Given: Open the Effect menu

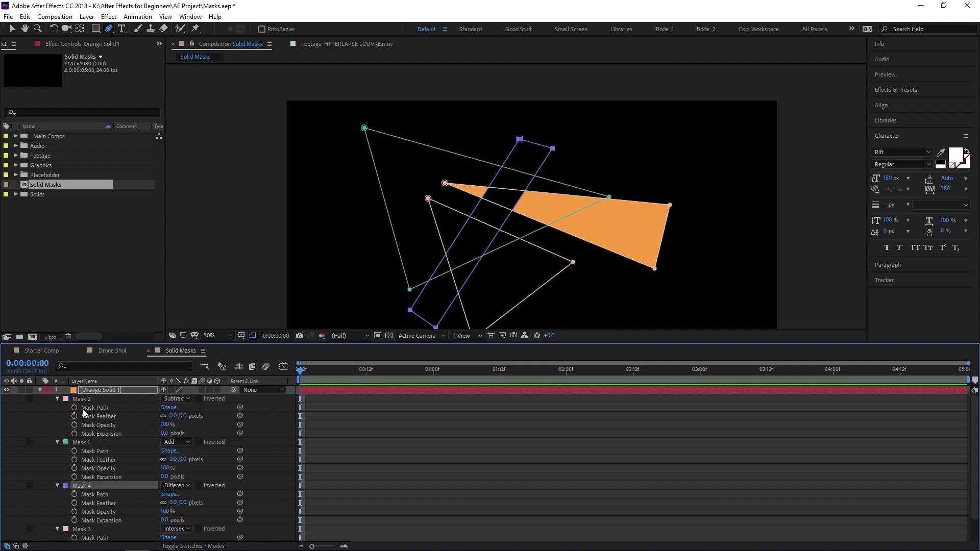Looking at the screenshot, I should pos(108,17).
